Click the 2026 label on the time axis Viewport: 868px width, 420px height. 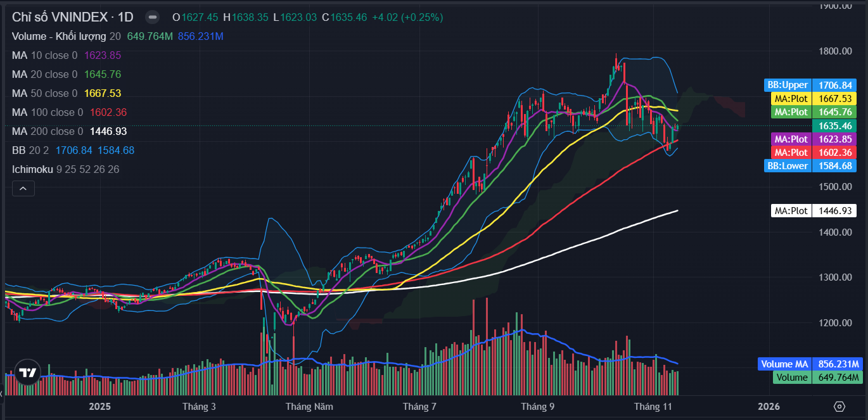click(x=769, y=406)
